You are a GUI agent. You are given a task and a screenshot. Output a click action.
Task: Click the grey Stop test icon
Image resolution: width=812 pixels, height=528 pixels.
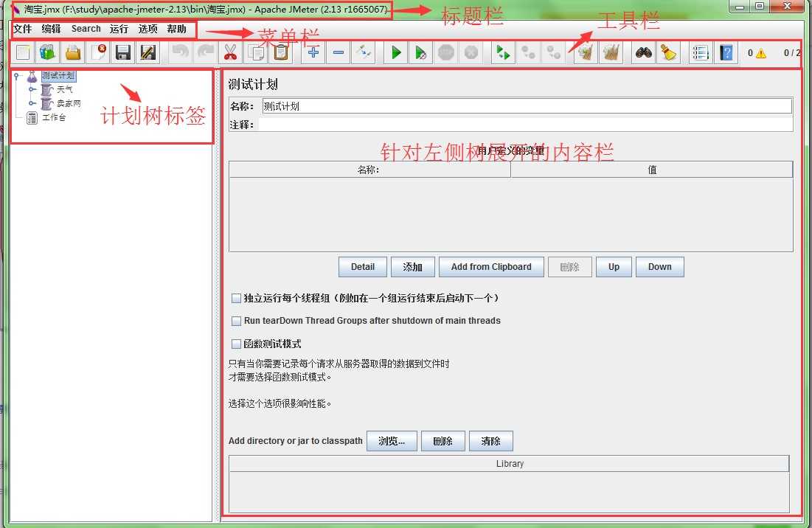click(x=446, y=52)
